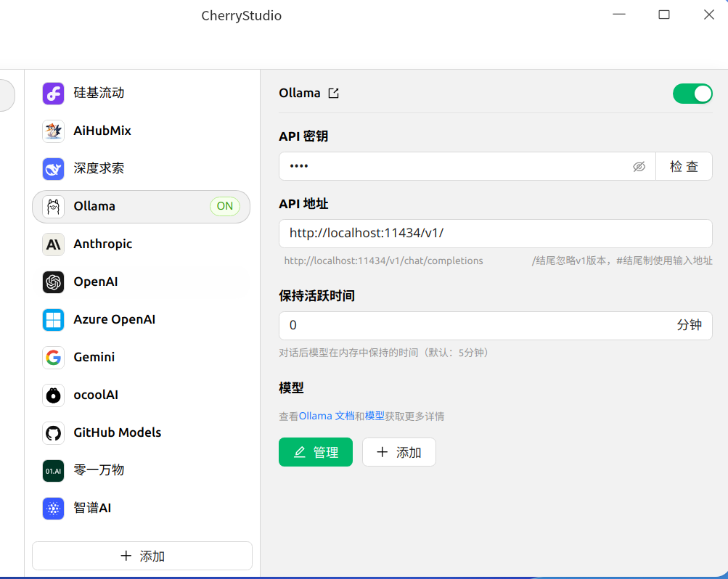728x579 pixels.
Task: Click the ocoolAI logo icon
Action: click(54, 395)
